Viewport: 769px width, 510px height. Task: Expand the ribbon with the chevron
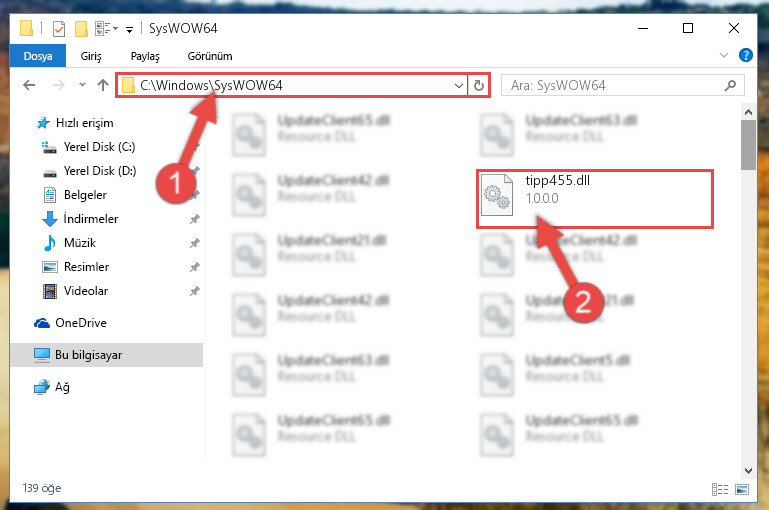click(x=723, y=55)
